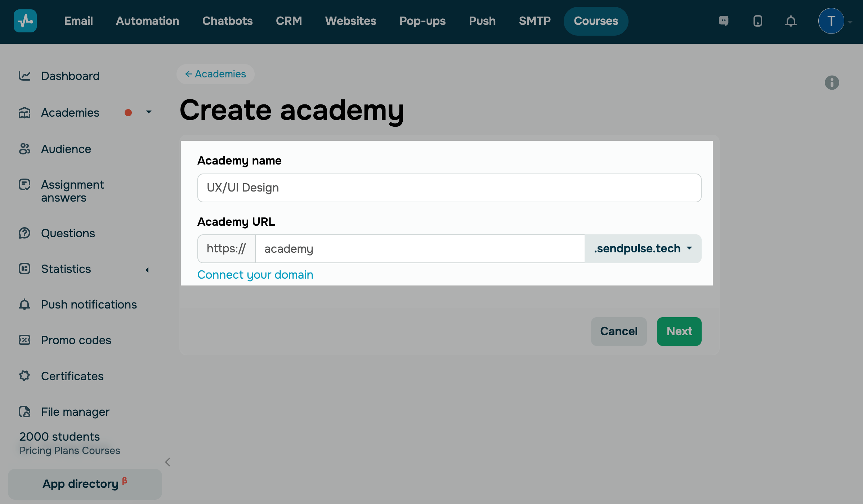
Task: Open File manager in sidebar
Action: (x=75, y=411)
